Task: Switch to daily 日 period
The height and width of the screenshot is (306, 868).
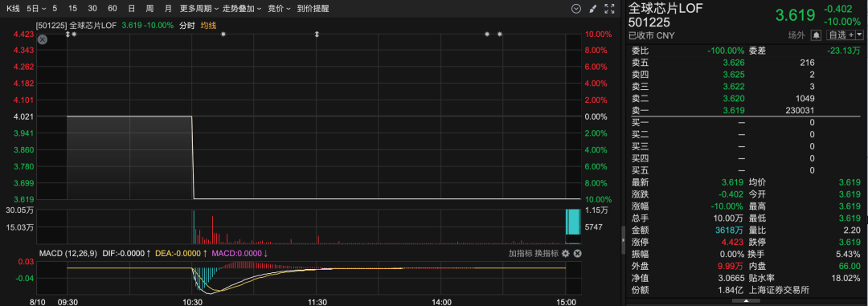Action: pos(131,8)
